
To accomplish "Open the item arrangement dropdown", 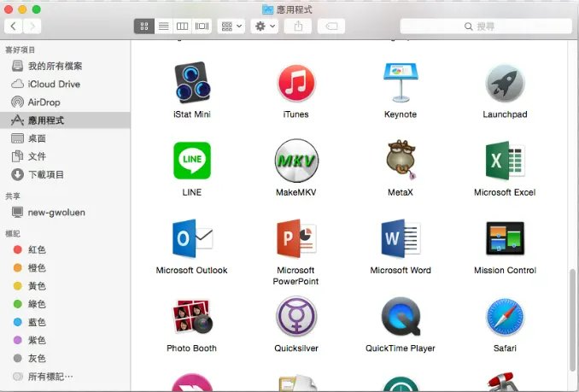I will 231,26.
